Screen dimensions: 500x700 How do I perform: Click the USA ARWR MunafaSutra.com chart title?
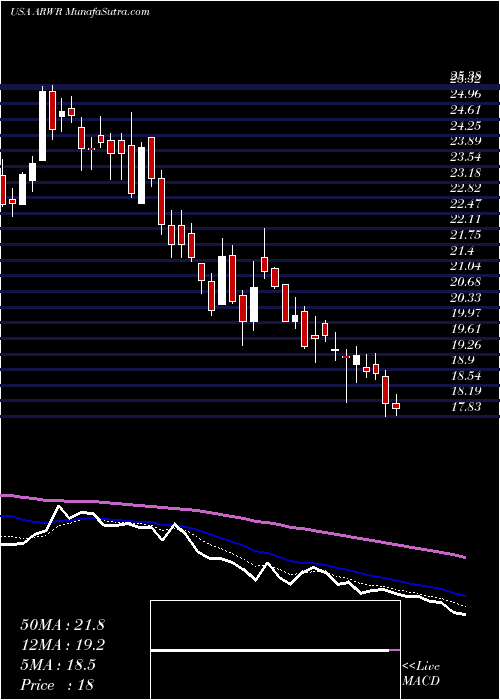point(79,12)
